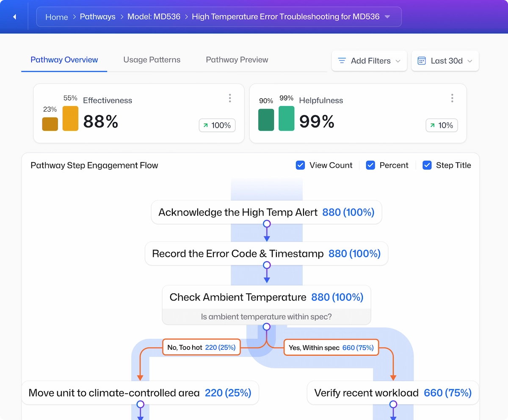508x420 pixels.
Task: Click Helpfulness 10% trend badge
Action: 442,125
